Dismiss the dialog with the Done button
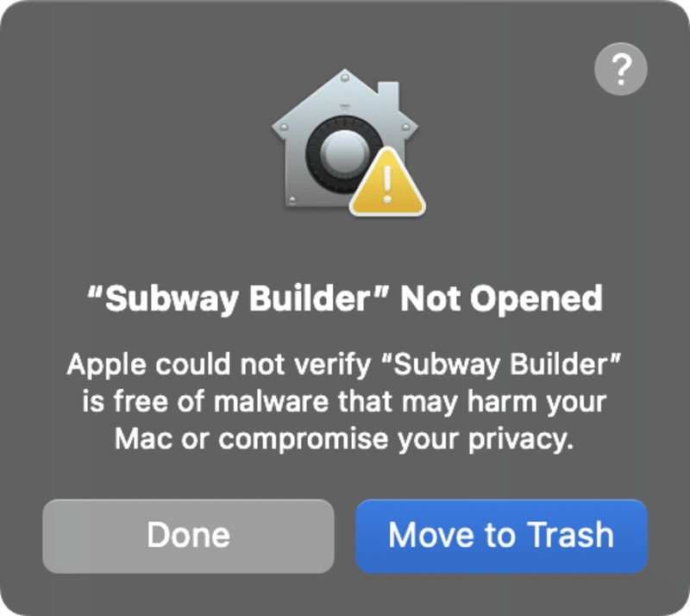Screen dimensions: 690x616 (x=188, y=536)
